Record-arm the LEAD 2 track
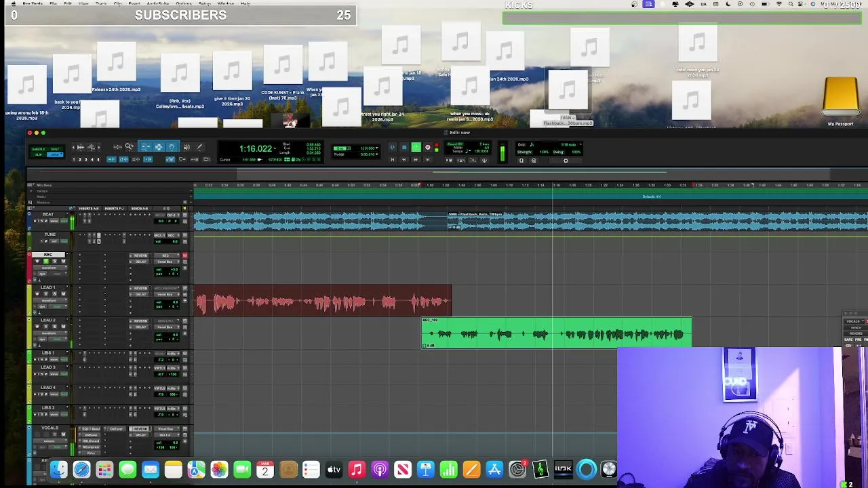This screenshot has width=868, height=488. click(x=37, y=327)
